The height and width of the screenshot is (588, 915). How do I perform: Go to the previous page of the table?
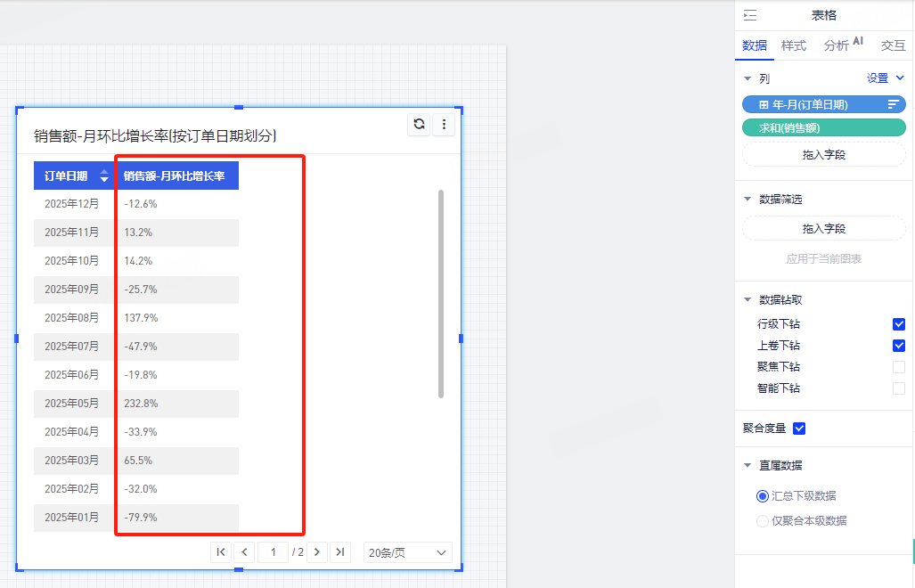pyautogui.click(x=244, y=552)
